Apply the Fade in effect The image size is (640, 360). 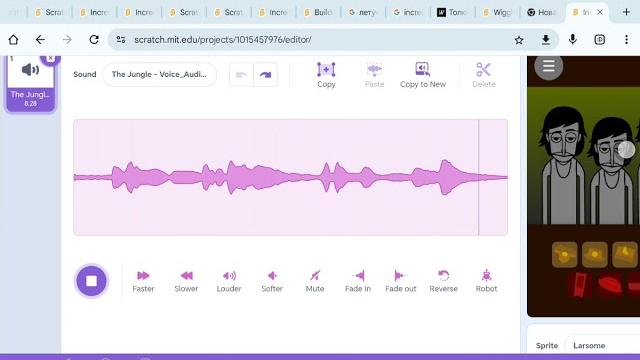(358, 281)
